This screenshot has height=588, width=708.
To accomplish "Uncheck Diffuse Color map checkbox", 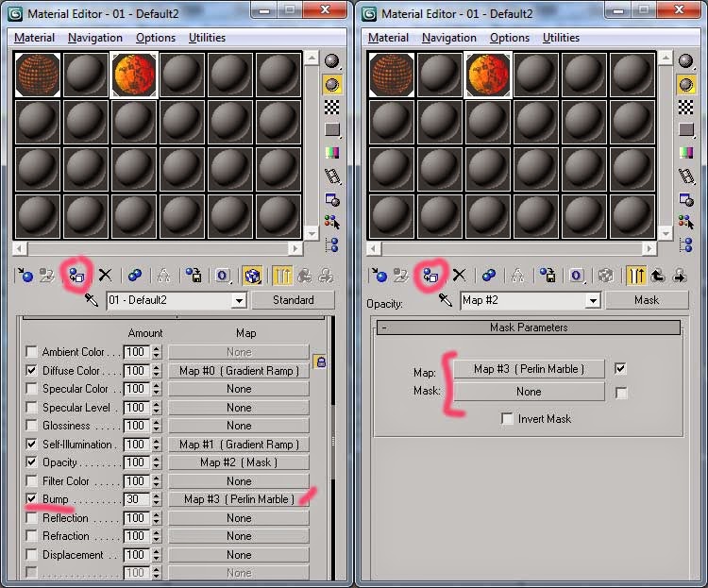I will [31, 370].
